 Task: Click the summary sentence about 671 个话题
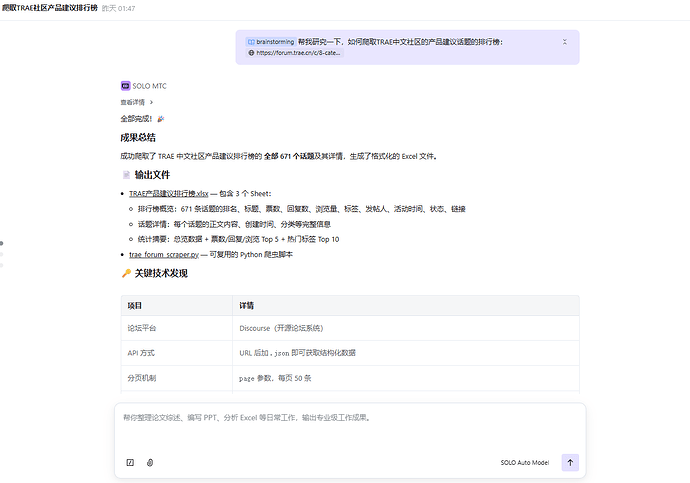279,156
